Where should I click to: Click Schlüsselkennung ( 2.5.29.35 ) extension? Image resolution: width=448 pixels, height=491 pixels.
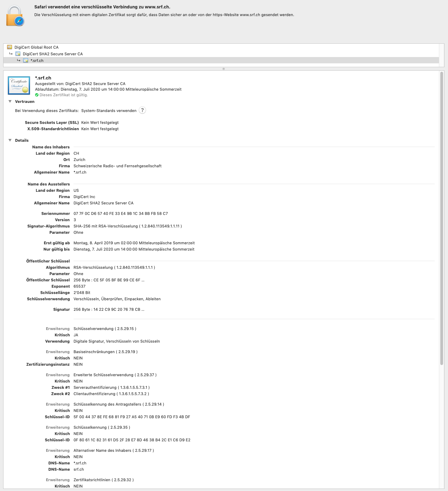[x=102, y=427]
